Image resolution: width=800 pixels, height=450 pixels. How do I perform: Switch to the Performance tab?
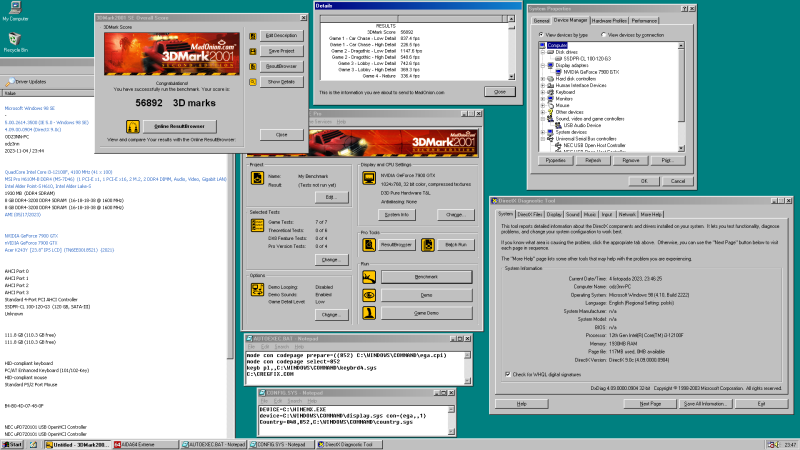tap(644, 21)
